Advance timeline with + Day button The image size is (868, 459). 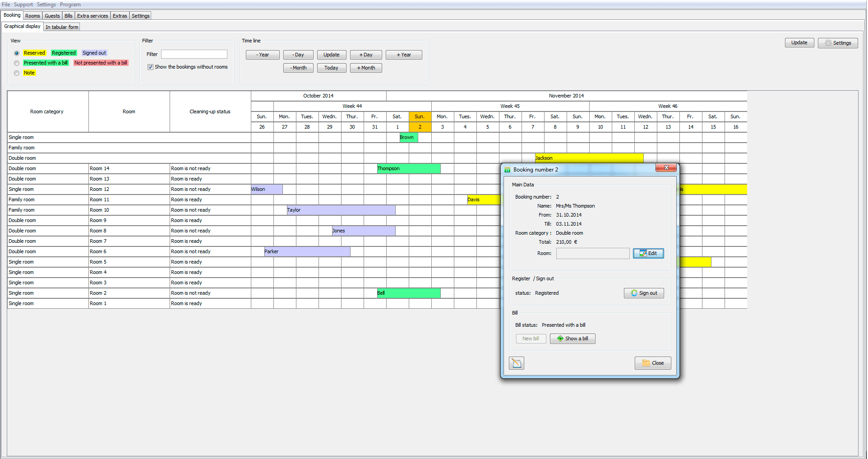[x=366, y=55]
